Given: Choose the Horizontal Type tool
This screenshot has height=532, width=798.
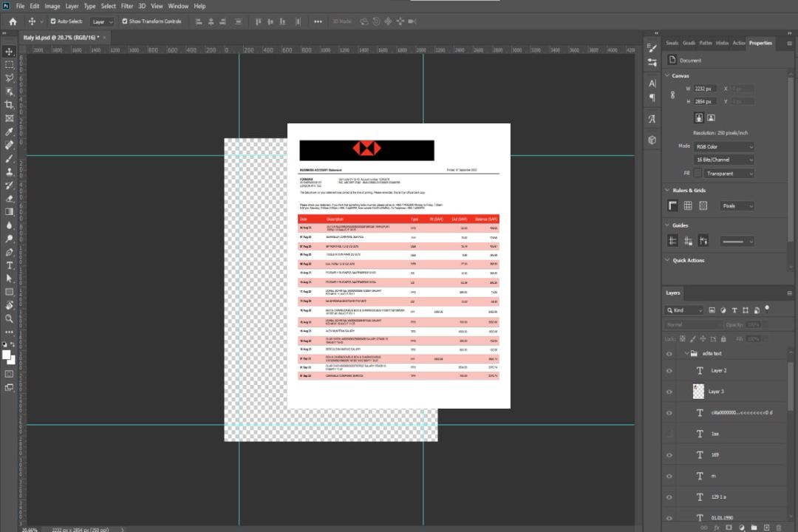Looking at the screenshot, I should pyautogui.click(x=10, y=265).
